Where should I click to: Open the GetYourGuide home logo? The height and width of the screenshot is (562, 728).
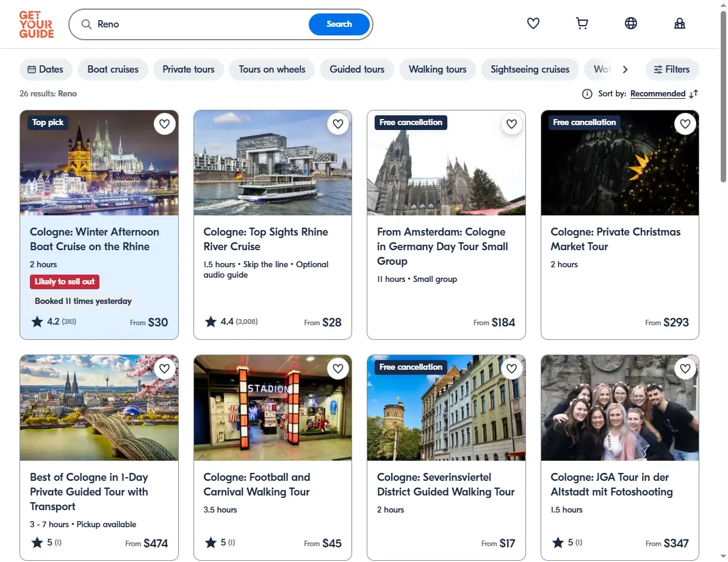click(37, 24)
